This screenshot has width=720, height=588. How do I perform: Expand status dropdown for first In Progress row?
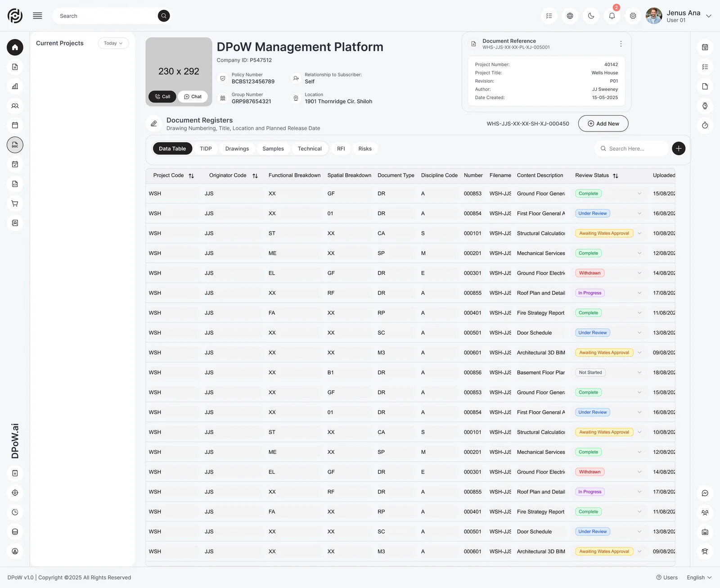pyautogui.click(x=639, y=293)
